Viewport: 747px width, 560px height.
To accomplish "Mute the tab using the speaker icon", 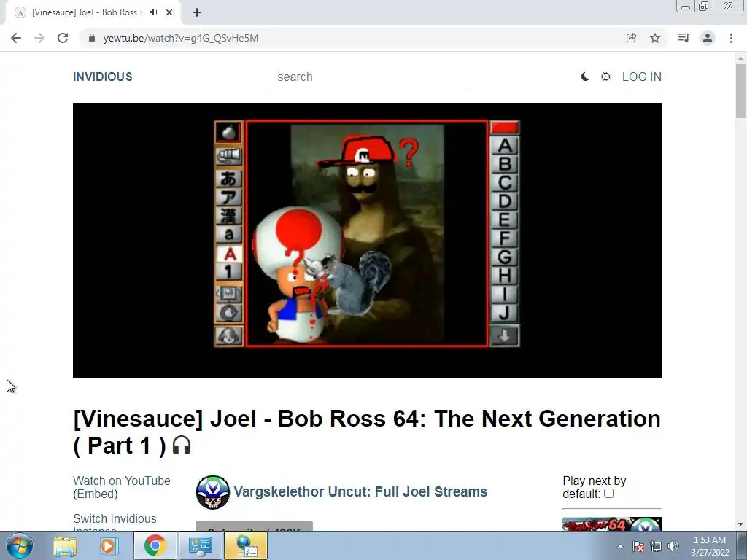I will tap(153, 12).
